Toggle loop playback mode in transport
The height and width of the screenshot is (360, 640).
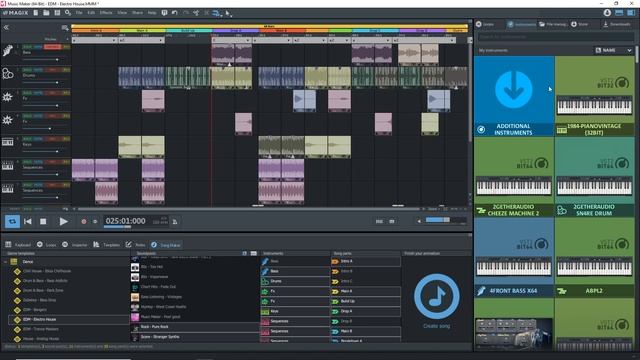tap(12, 221)
